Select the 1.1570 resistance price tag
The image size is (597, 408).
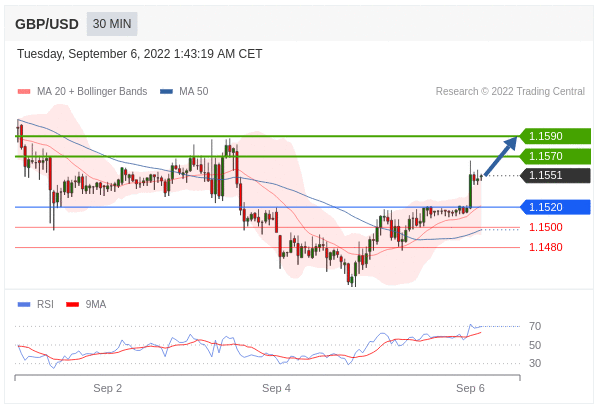click(555, 156)
